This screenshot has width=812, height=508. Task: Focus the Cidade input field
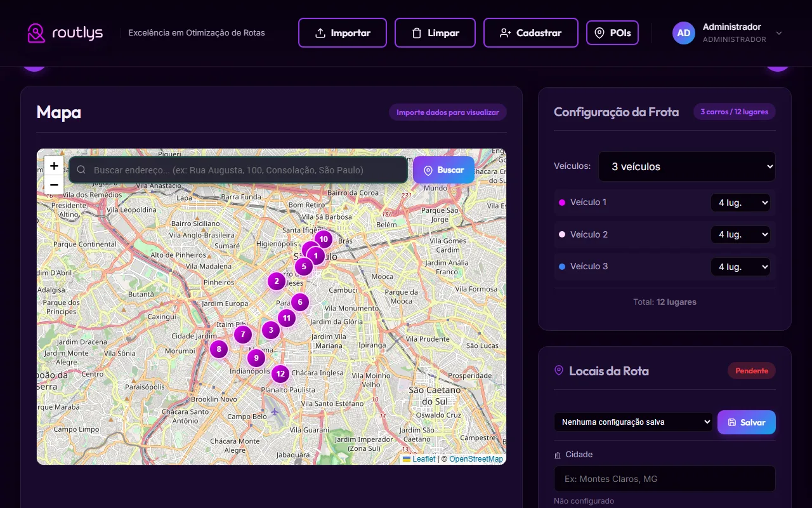click(x=665, y=479)
